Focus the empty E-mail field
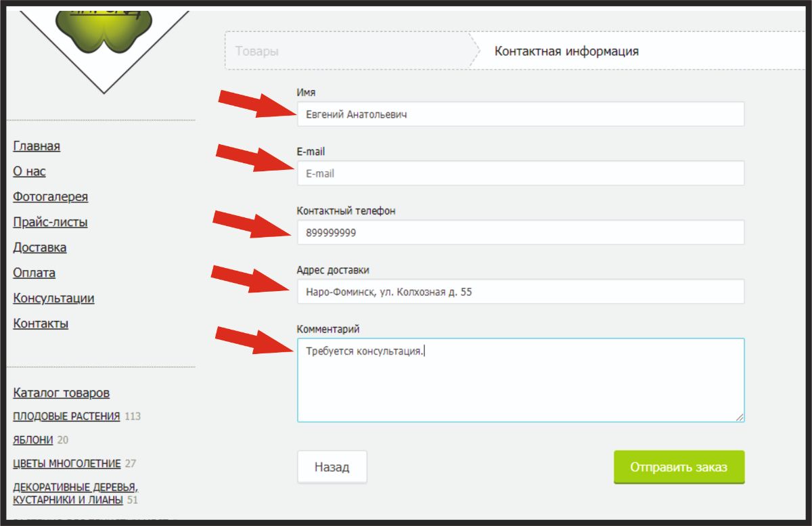Viewport: 812px width, 526px height. point(520,173)
